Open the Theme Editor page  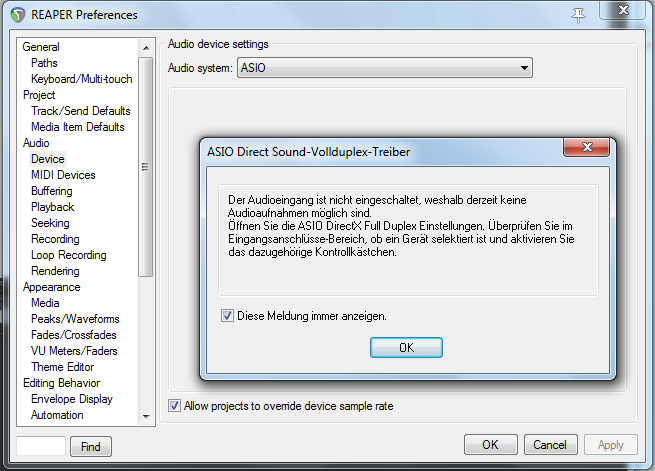63,367
